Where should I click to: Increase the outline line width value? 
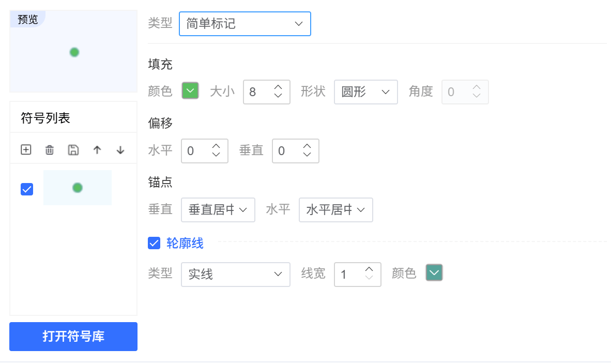[x=369, y=269]
